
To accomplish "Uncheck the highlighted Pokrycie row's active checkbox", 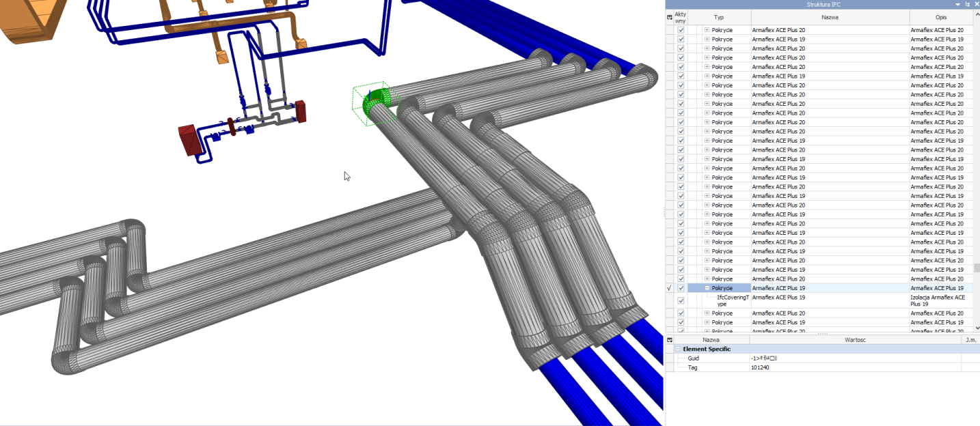I will [x=681, y=288].
